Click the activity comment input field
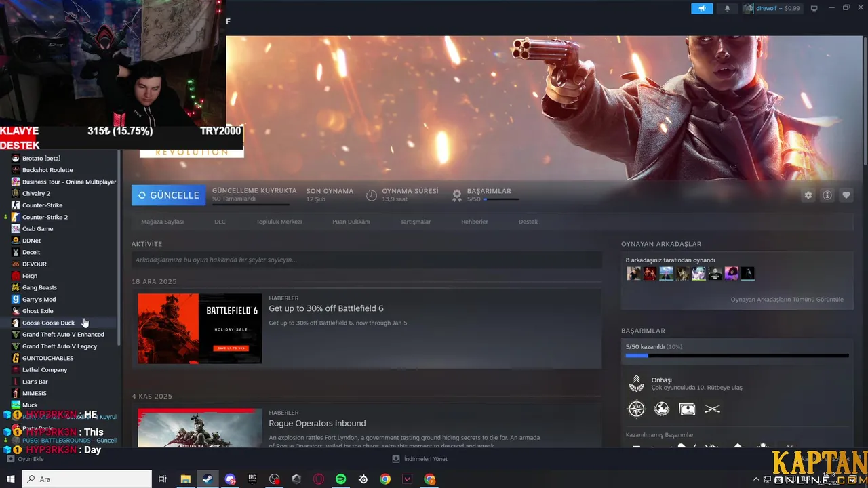 (366, 260)
